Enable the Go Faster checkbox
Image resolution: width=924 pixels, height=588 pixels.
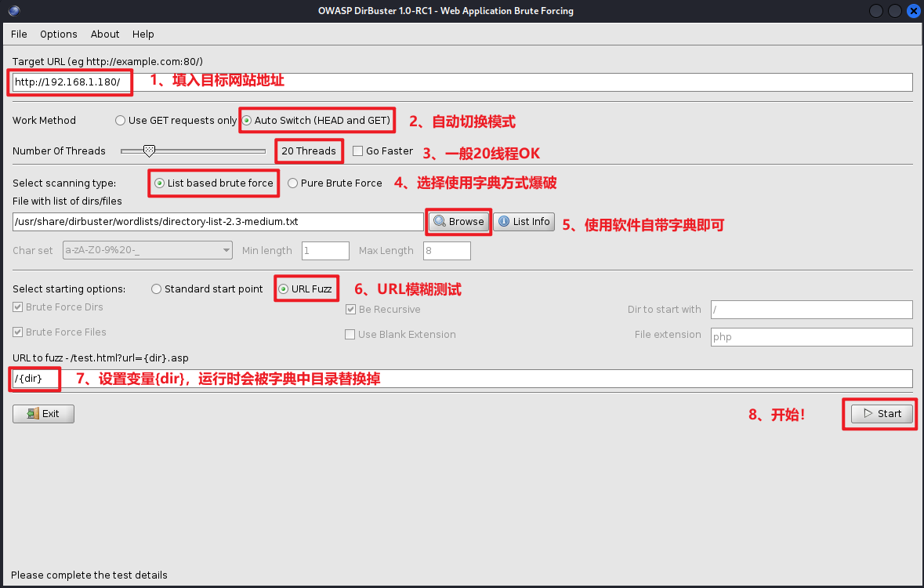click(x=357, y=151)
